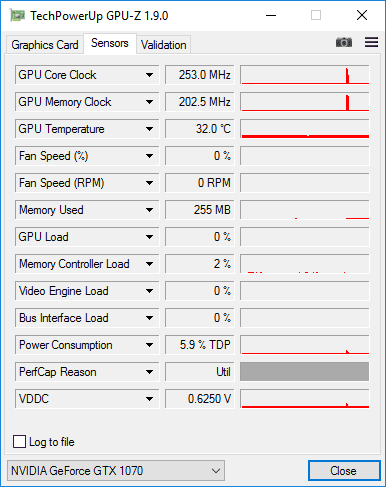Switch to the Graphics Card tab
This screenshot has width=386, height=487.
pyautogui.click(x=45, y=45)
